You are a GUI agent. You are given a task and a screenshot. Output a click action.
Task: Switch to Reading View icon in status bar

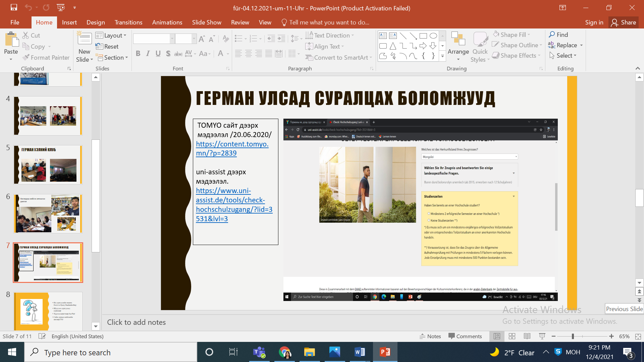[527, 336]
